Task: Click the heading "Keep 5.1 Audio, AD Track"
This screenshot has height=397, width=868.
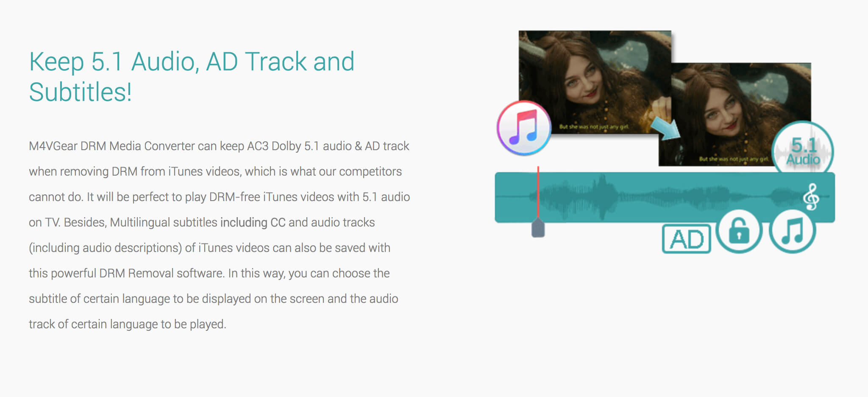Action: (192, 62)
